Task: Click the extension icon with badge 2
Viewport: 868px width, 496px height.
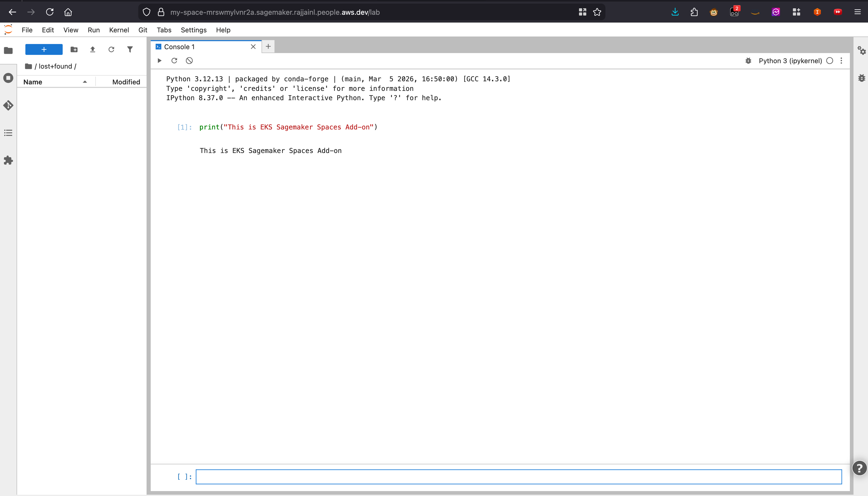Action: [x=734, y=12]
